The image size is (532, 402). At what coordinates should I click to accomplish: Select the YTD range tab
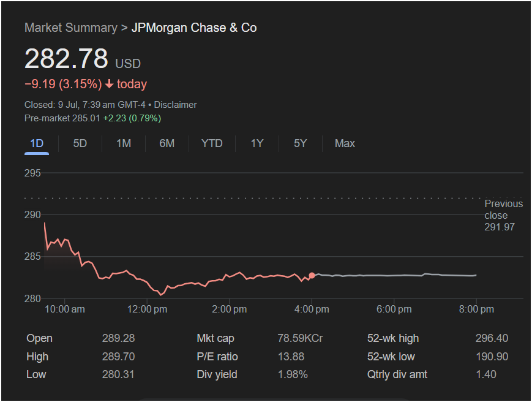pos(212,143)
